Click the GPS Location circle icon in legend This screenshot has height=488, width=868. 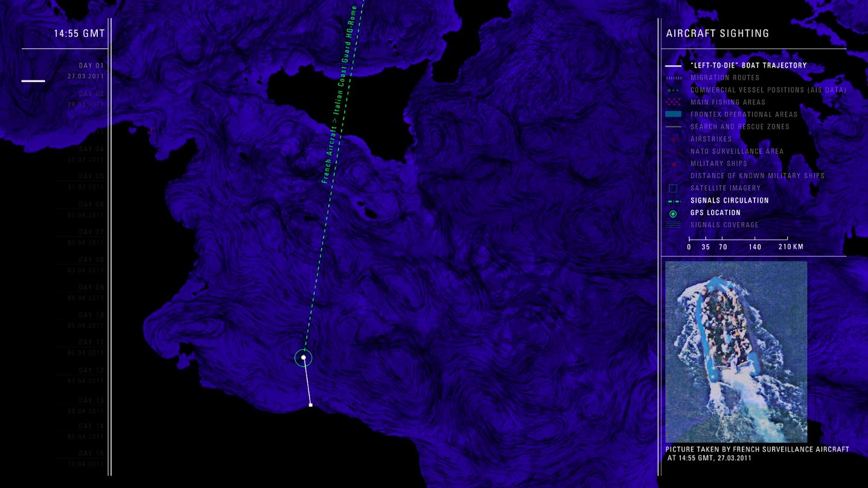[673, 213]
